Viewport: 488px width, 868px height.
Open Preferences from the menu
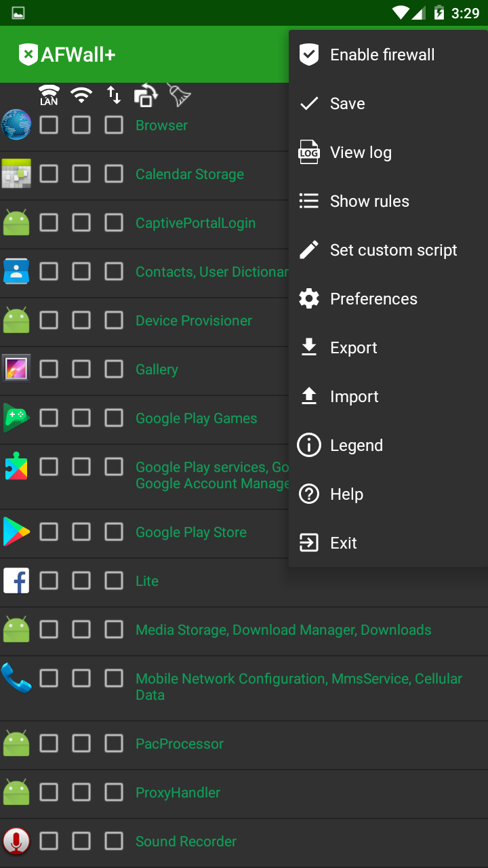[373, 299]
